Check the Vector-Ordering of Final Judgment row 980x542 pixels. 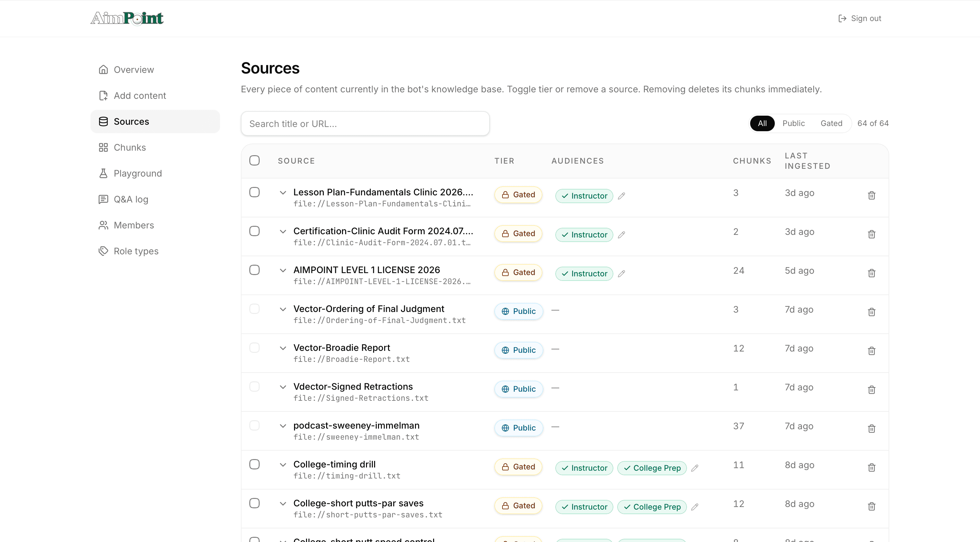(x=254, y=309)
